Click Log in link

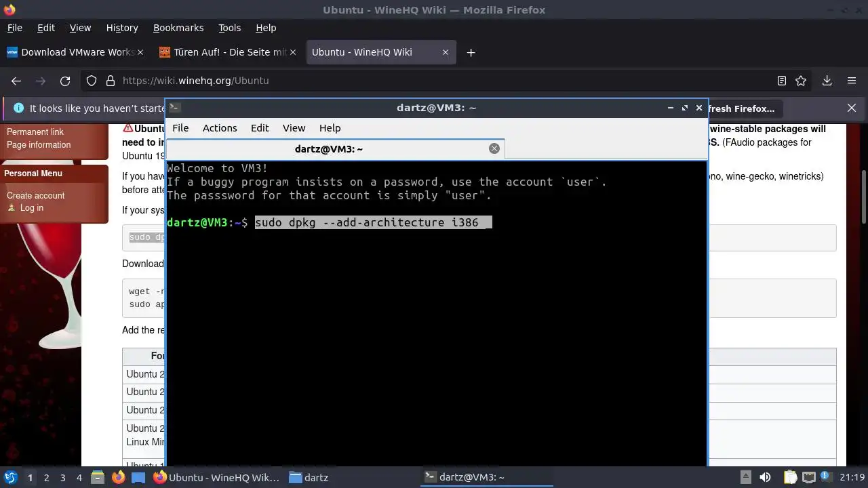pyautogui.click(x=31, y=207)
